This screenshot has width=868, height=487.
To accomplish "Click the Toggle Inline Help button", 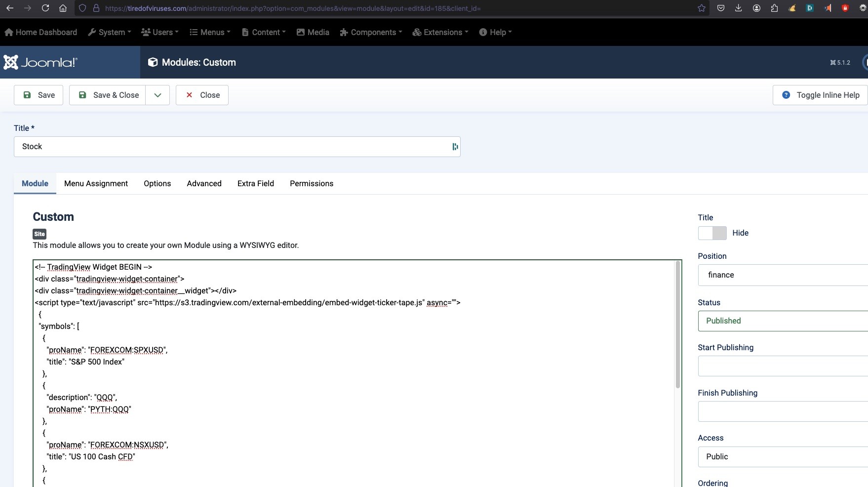I will (x=820, y=95).
